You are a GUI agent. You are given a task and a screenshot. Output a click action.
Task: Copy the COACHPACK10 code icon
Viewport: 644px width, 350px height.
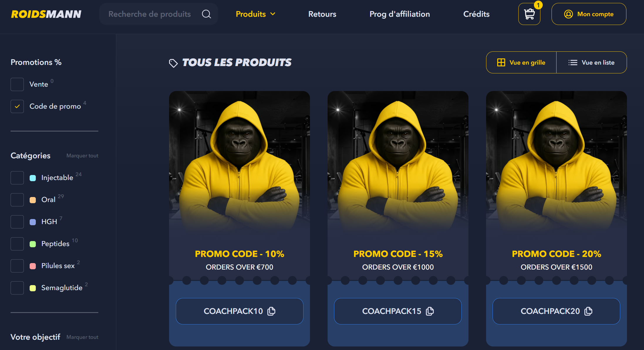pos(272,311)
